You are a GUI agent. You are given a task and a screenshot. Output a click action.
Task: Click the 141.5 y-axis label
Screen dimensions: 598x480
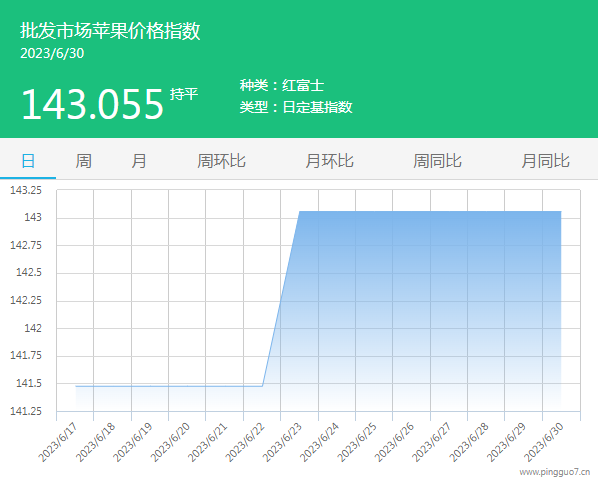[x=29, y=383]
